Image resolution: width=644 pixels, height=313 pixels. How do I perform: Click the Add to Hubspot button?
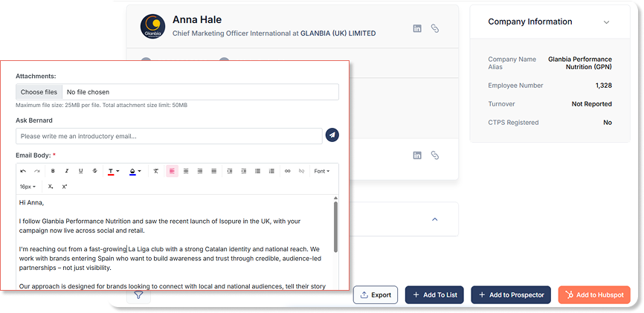click(x=594, y=295)
